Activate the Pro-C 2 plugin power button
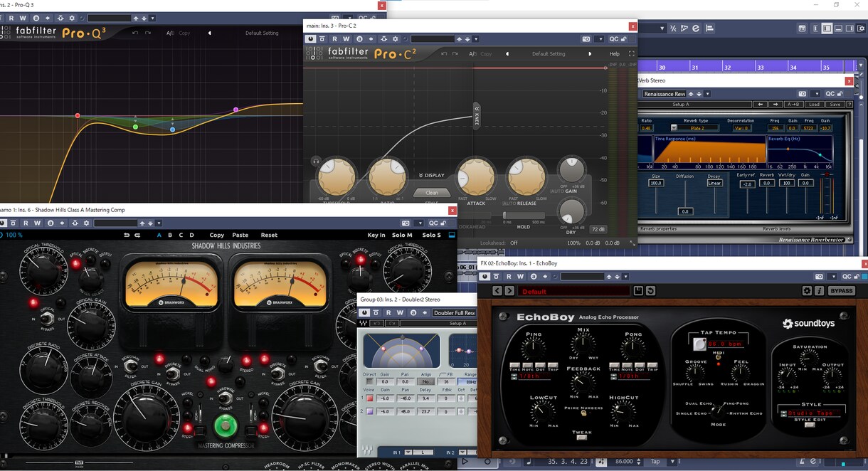The height and width of the screenshot is (471, 868). 310,39
